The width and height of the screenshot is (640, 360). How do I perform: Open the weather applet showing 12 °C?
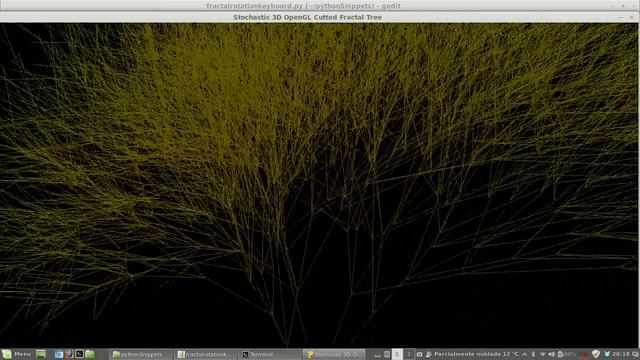472,354
